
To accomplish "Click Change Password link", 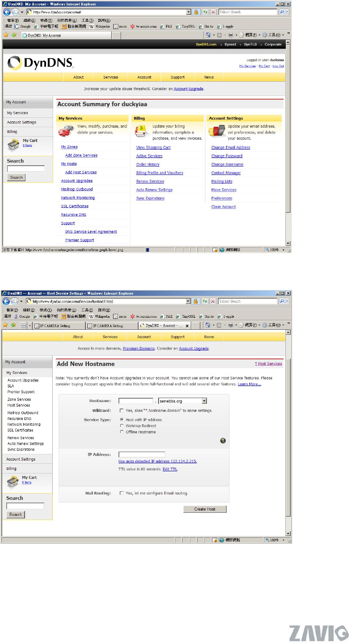I will pyautogui.click(x=227, y=156).
